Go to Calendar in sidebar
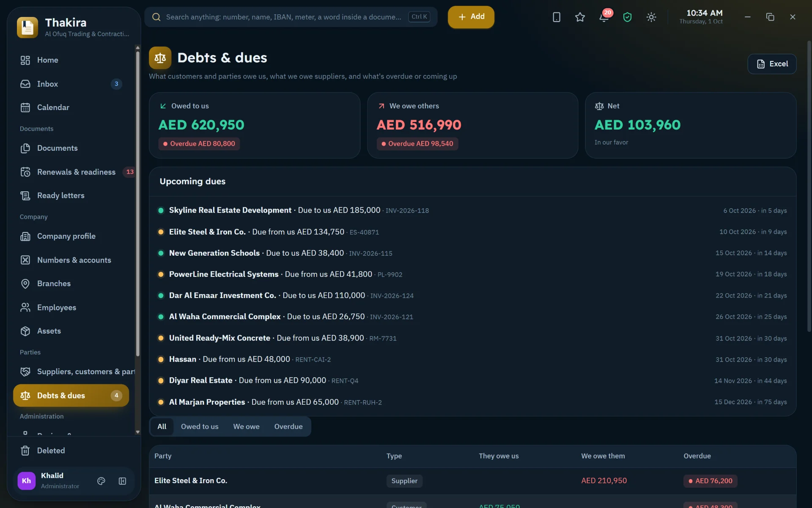 pos(71,108)
